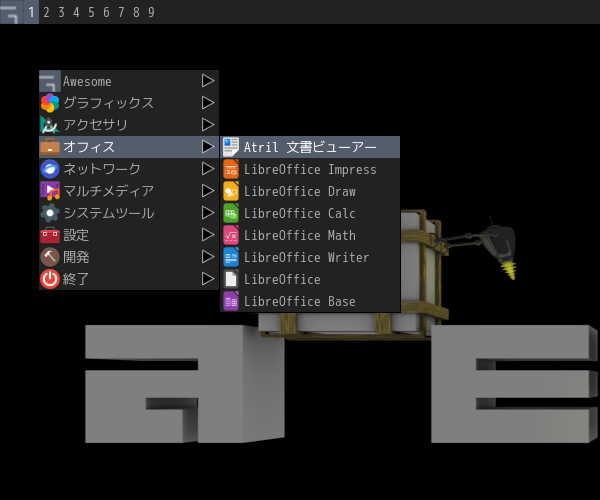Click the 設定 red toolbox icon

tap(50, 235)
